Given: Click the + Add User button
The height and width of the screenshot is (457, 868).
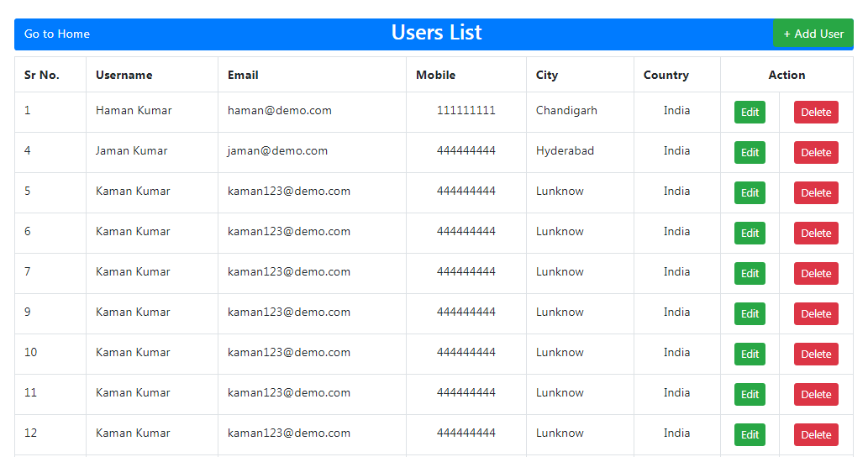Looking at the screenshot, I should [x=813, y=34].
